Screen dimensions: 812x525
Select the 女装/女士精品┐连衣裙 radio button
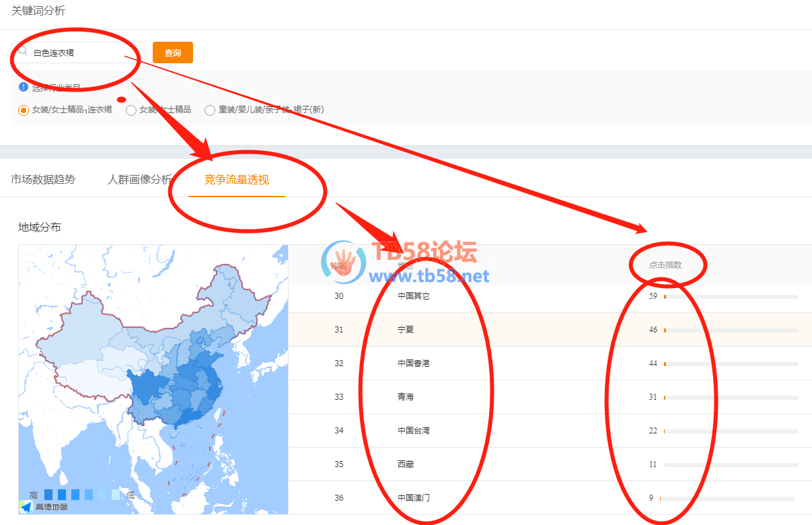24,110
